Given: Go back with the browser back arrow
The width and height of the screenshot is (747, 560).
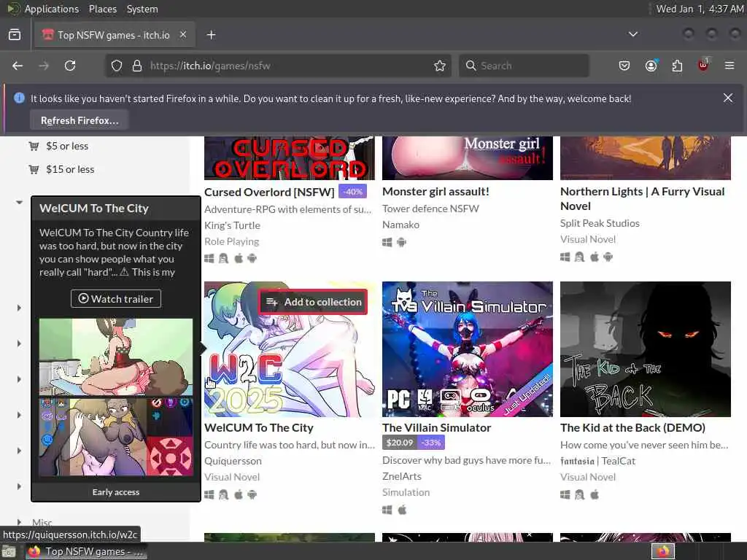Looking at the screenshot, I should tap(18, 66).
